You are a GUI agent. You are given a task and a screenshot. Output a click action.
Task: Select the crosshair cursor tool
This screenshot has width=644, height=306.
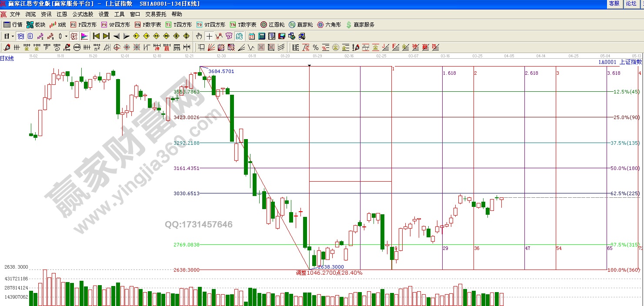[x=209, y=36]
